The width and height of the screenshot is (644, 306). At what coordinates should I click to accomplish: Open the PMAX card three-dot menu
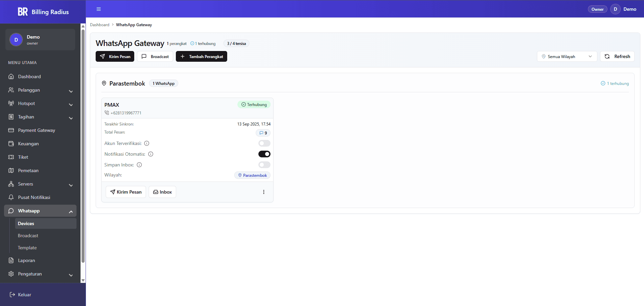point(264,192)
